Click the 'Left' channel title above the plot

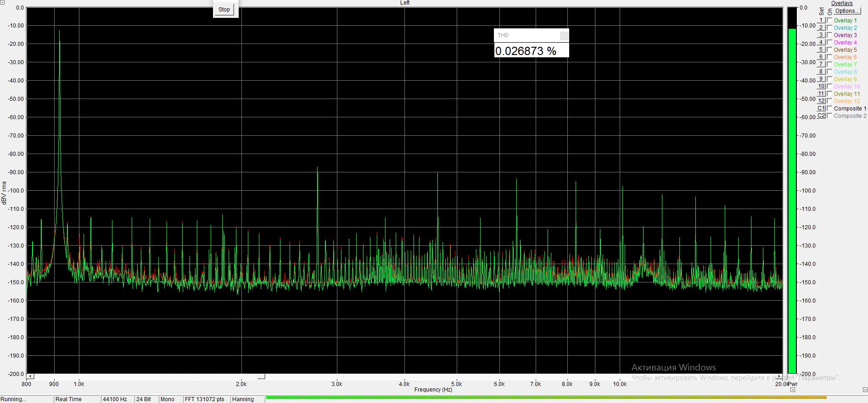pyautogui.click(x=404, y=3)
